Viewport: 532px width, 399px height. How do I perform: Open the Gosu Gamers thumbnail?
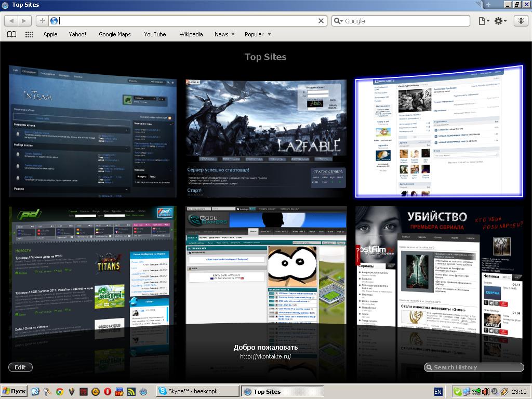click(x=267, y=264)
